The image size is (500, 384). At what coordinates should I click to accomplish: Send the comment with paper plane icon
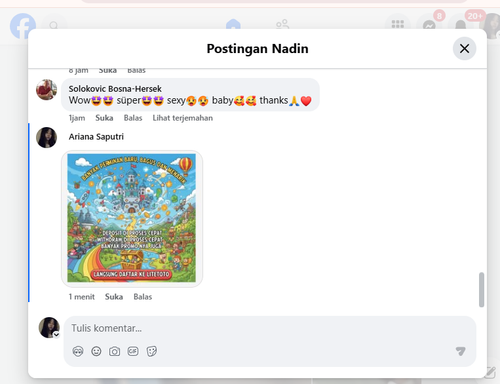pyautogui.click(x=461, y=351)
